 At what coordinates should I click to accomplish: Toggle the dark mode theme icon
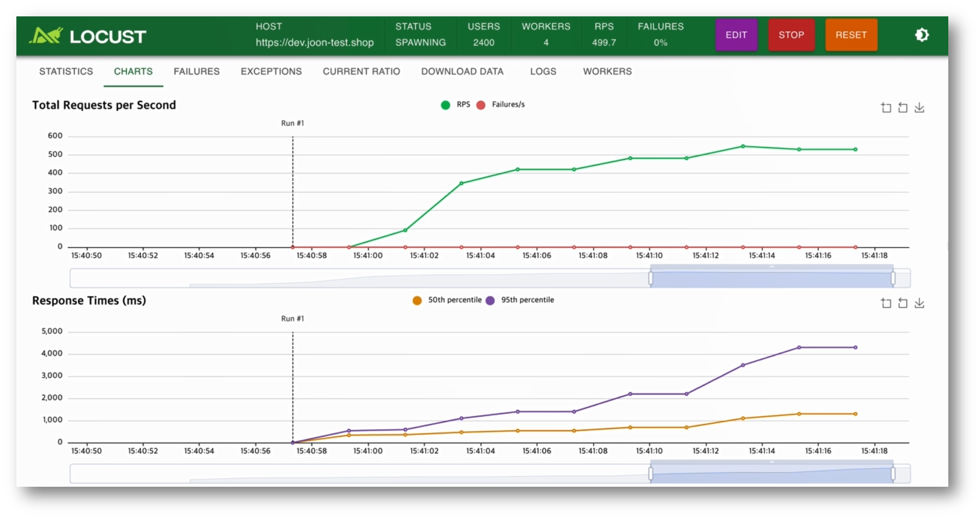click(922, 35)
